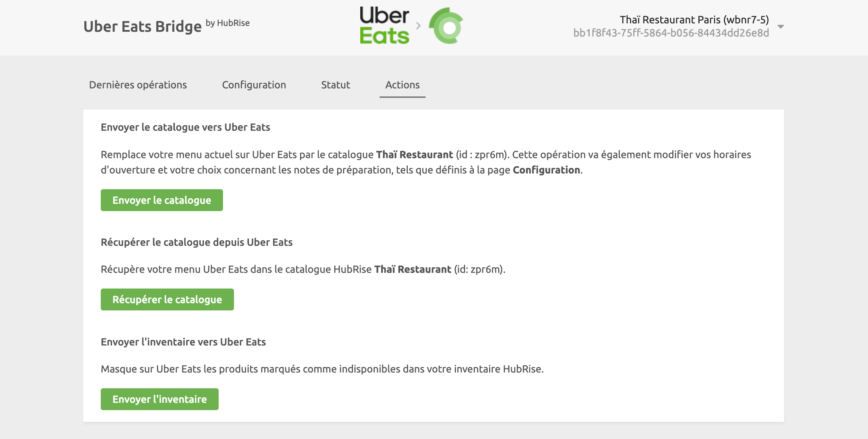Click the green HubRise circle logo
868x439 pixels.
(446, 26)
